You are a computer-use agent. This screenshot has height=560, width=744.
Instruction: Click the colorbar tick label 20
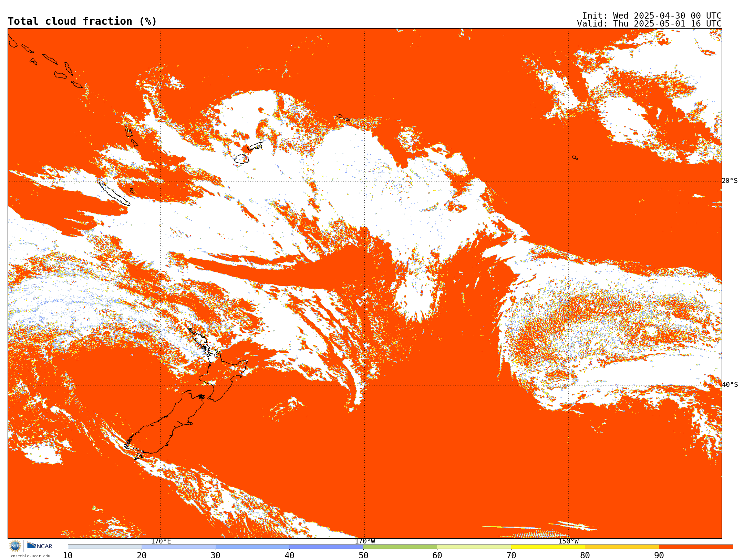click(x=142, y=556)
